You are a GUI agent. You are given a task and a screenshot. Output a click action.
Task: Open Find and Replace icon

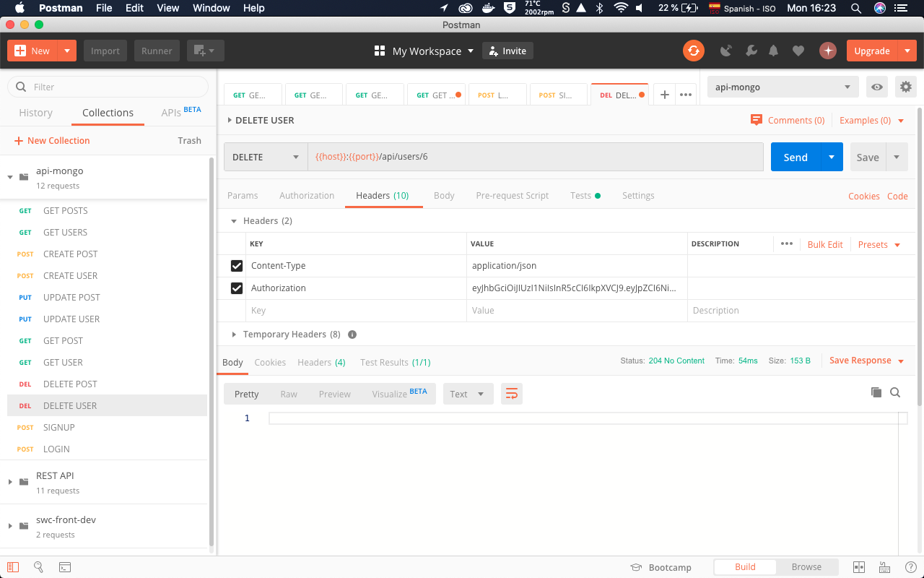tap(39, 567)
